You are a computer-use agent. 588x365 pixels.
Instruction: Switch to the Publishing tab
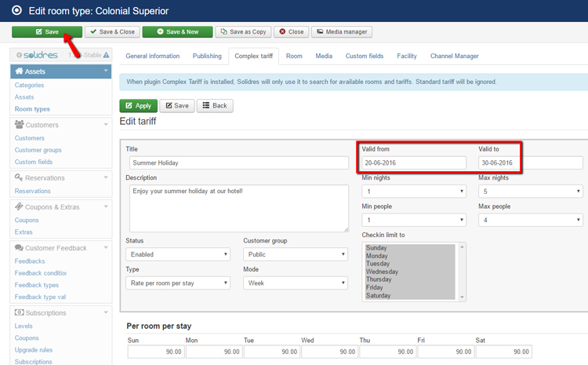(x=207, y=56)
